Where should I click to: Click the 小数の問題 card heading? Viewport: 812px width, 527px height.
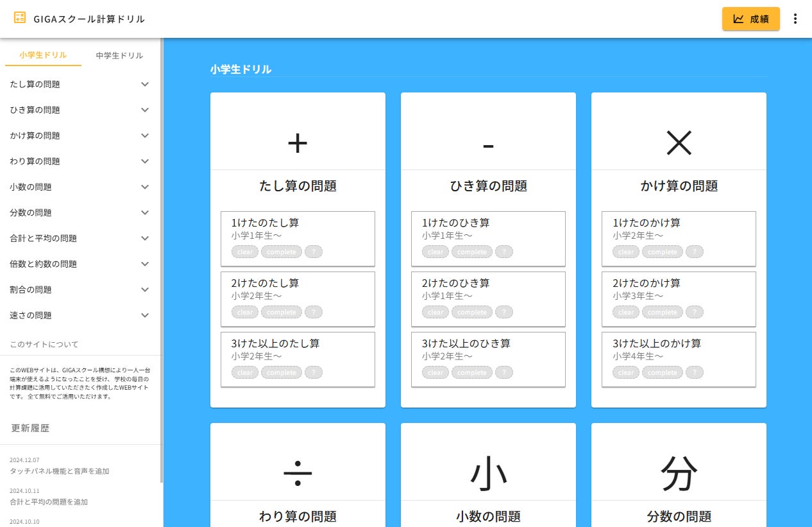[x=488, y=517]
